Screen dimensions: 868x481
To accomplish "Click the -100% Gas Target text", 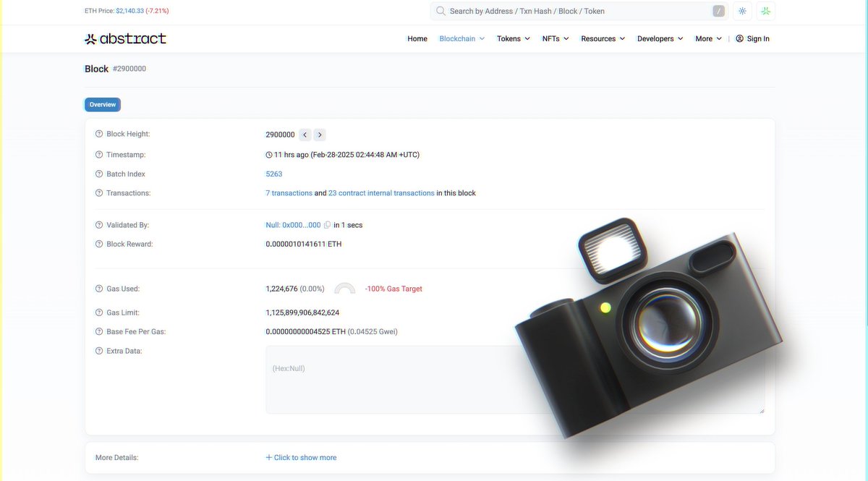I will (393, 289).
